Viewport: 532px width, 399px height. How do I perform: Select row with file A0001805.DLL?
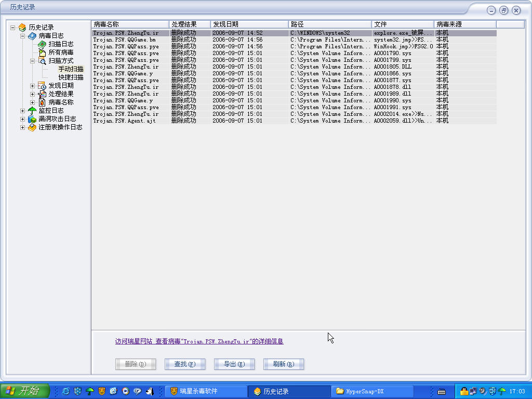pos(294,67)
